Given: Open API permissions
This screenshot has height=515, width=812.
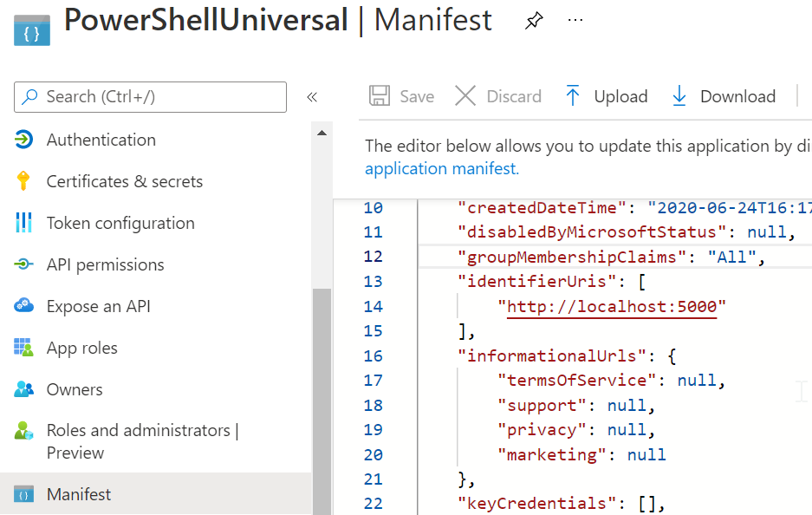Looking at the screenshot, I should 105,264.
